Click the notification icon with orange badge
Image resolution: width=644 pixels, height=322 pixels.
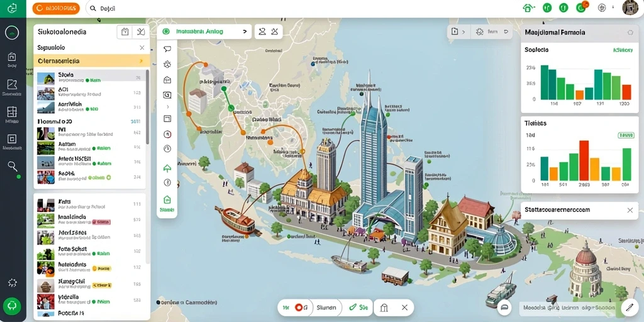coord(581,7)
